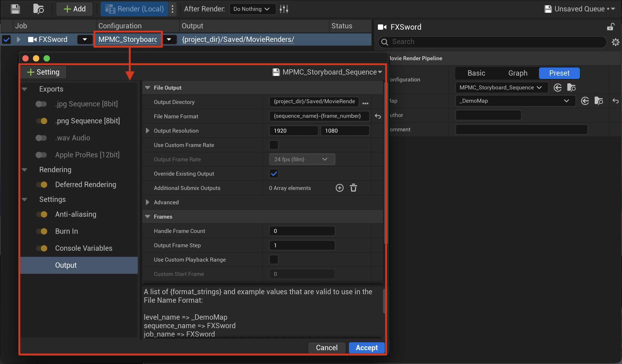Expand the Advanced section
The width and height of the screenshot is (622, 364).
tap(148, 202)
